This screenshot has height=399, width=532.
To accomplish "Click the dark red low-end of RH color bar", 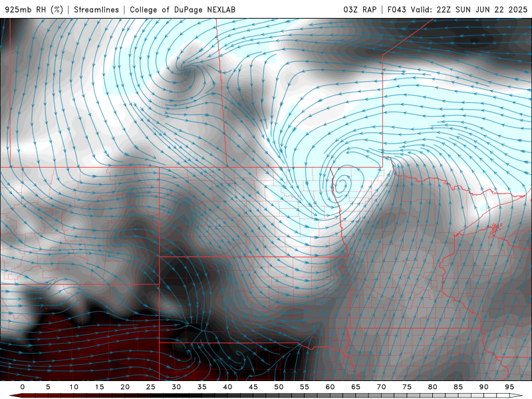I will pyautogui.click(x=17, y=396).
